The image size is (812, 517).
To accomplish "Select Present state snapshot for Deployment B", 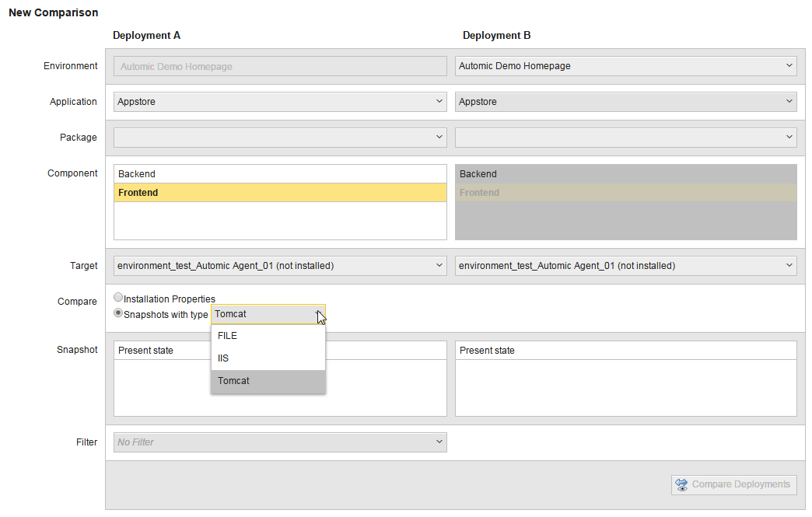I will coord(625,351).
